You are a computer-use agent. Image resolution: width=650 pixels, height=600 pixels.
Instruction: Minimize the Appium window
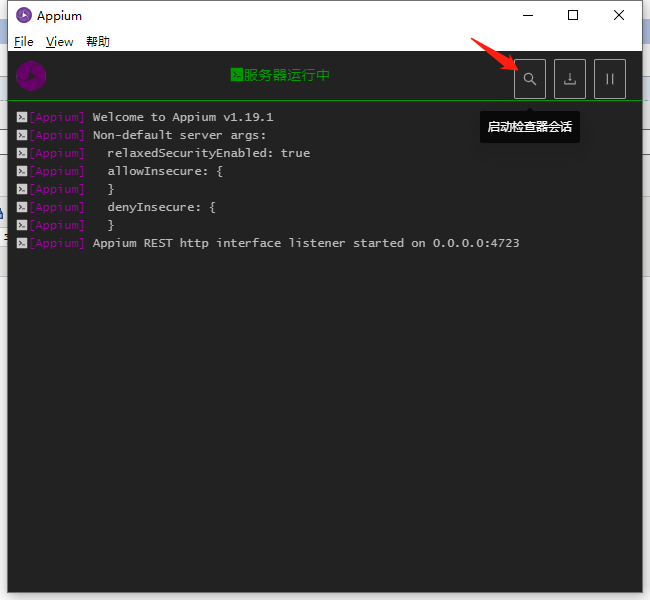pos(528,15)
